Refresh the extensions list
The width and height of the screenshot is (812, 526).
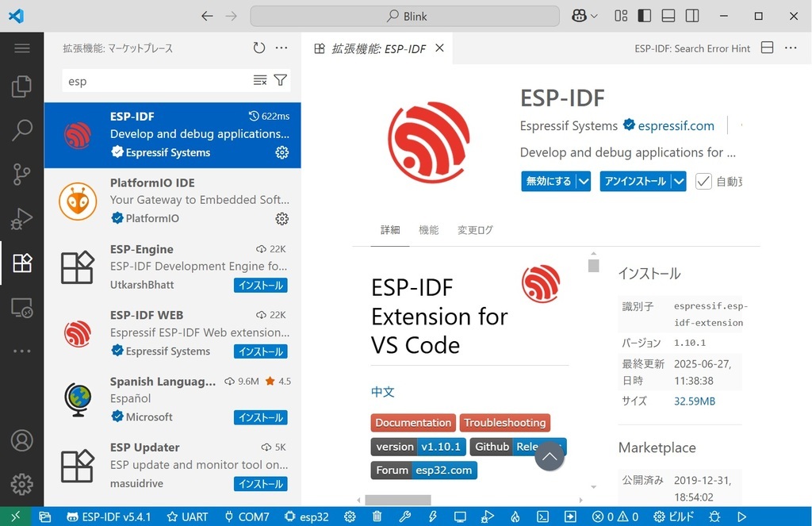[x=259, y=48]
